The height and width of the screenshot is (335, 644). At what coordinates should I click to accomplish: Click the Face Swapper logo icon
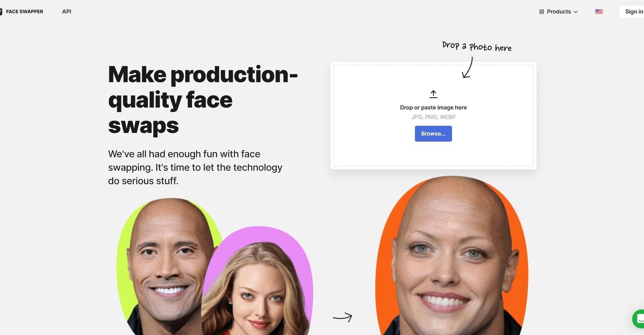[x=1, y=11]
